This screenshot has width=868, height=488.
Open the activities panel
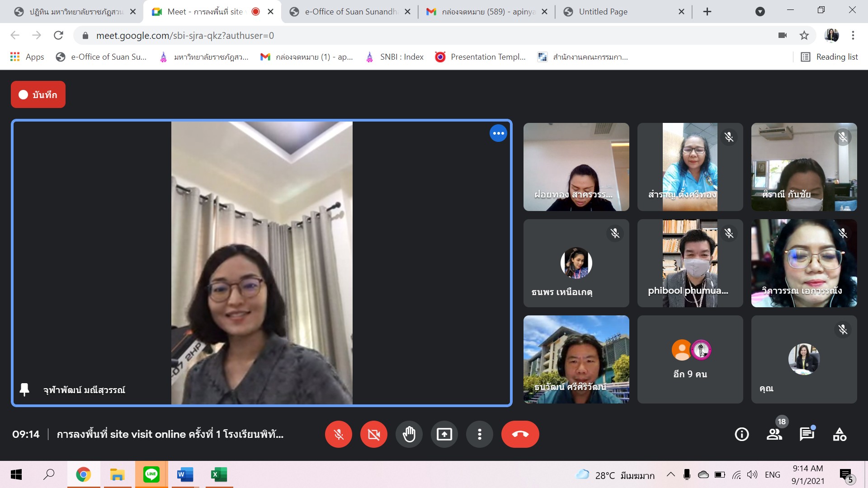click(x=840, y=434)
